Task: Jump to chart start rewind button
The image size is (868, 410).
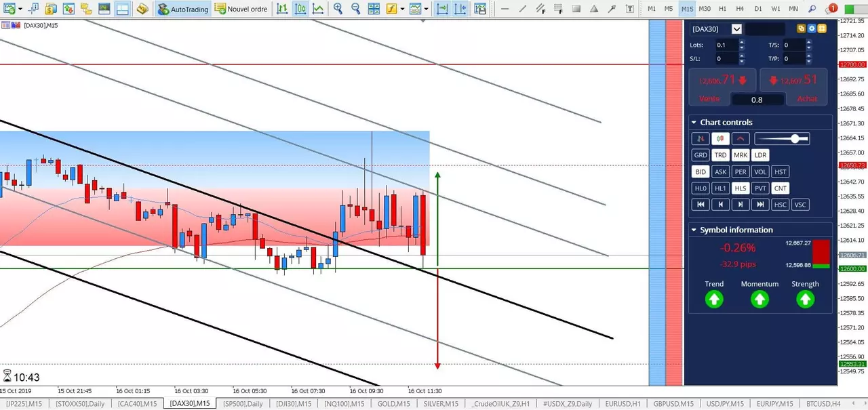Action: [x=701, y=205]
